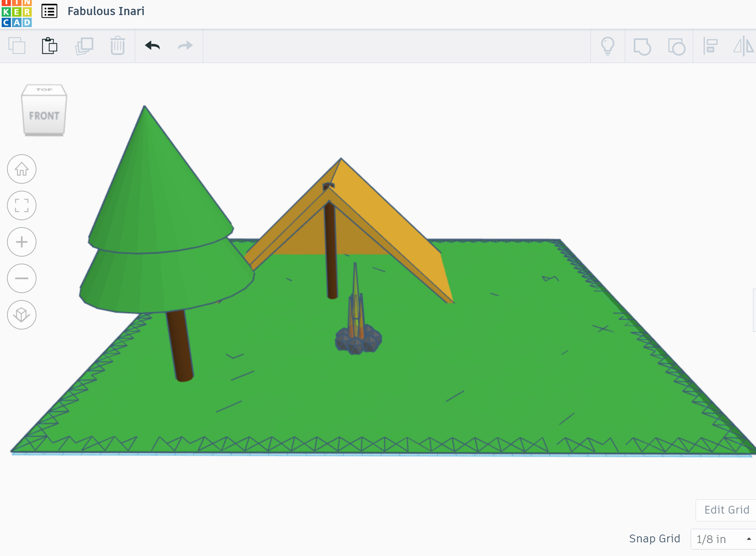The height and width of the screenshot is (556, 756).
Task: Select the Mirror/Flip tool
Action: tap(742, 46)
